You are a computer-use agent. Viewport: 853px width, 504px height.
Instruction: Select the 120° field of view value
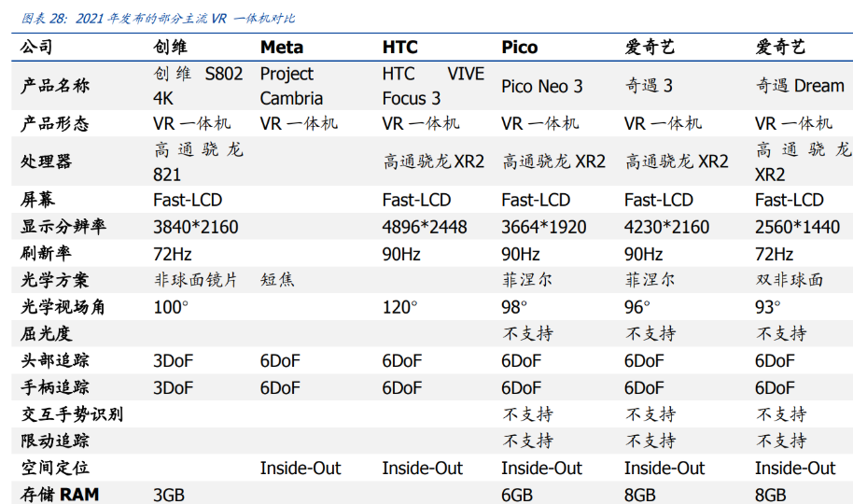[399, 307]
